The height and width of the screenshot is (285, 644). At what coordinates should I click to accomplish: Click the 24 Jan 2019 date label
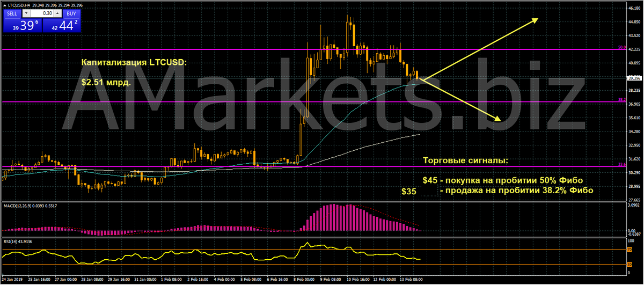point(12,280)
